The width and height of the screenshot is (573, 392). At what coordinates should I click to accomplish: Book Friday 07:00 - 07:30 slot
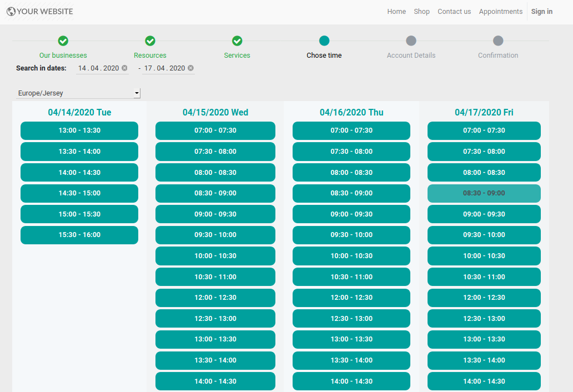tap(484, 131)
